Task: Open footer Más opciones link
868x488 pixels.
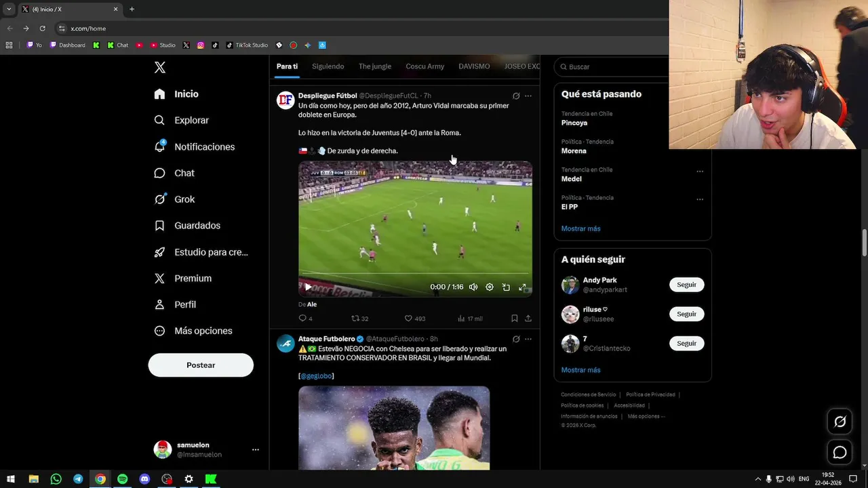Action: [x=646, y=416]
